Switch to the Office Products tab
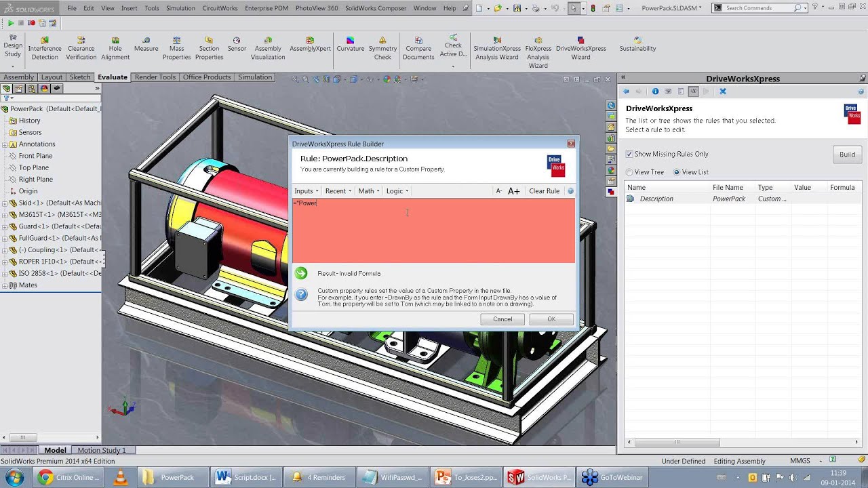The width and height of the screenshot is (868, 488). pos(207,77)
